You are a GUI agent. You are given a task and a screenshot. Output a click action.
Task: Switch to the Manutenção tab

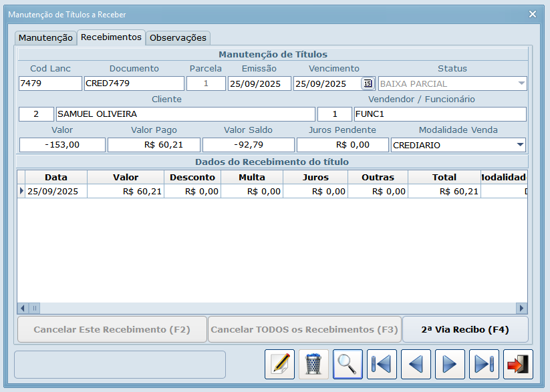pos(45,38)
